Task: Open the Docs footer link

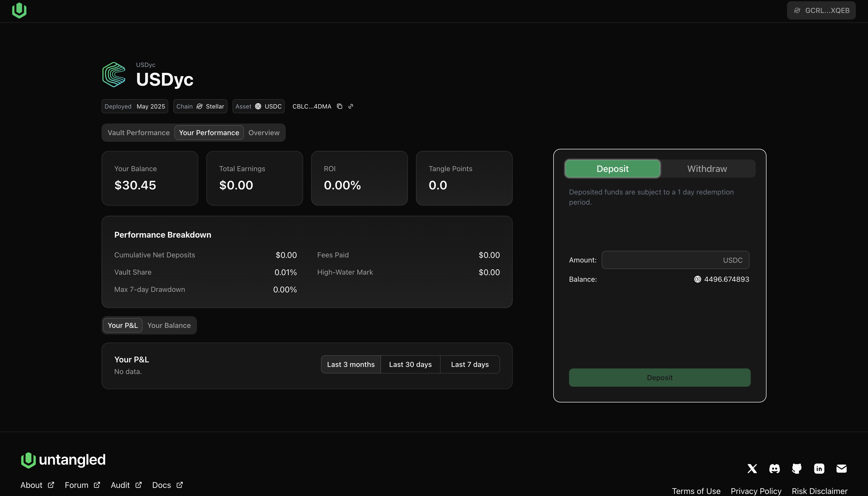Action: (161, 485)
